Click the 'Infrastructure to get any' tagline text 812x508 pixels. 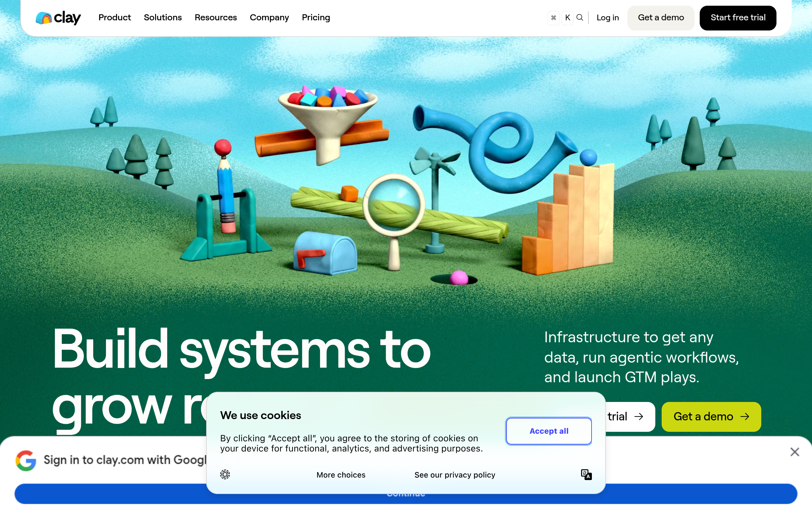628,337
